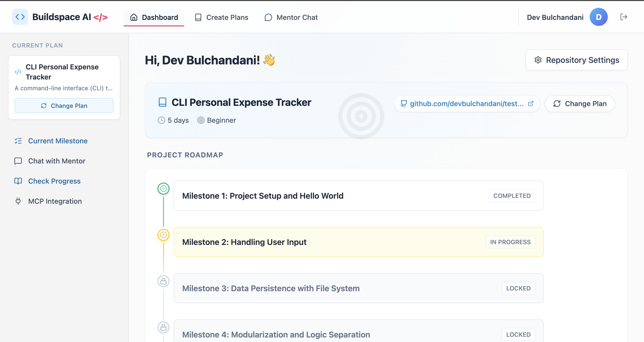Open Repository Settings
The image size is (644, 342).
(576, 60)
